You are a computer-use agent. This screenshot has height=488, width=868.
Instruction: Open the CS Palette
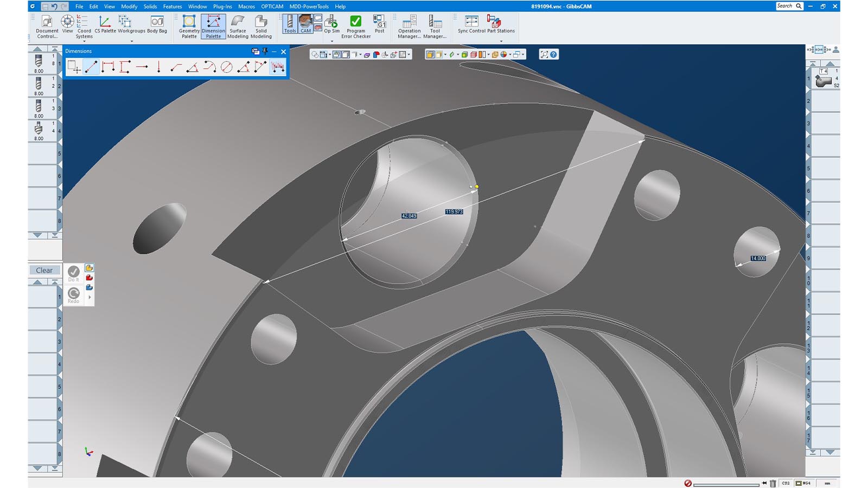coord(105,24)
